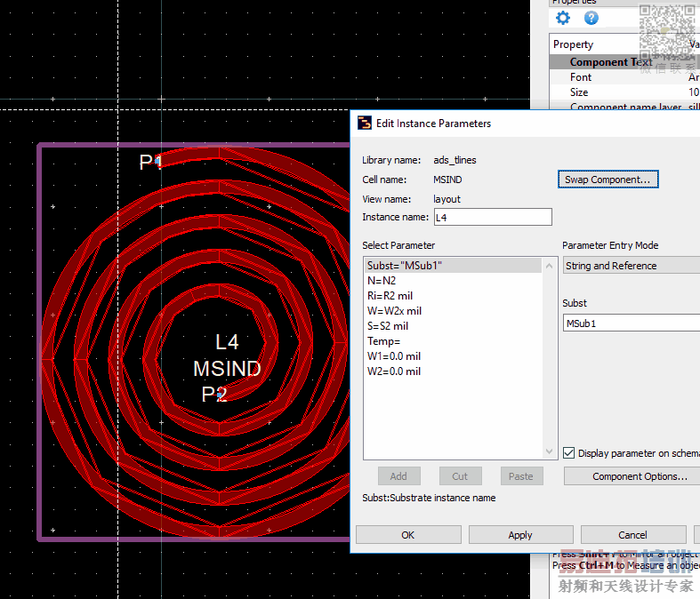Click the QR code image in corner
The height and width of the screenshot is (599, 700).
[668, 32]
